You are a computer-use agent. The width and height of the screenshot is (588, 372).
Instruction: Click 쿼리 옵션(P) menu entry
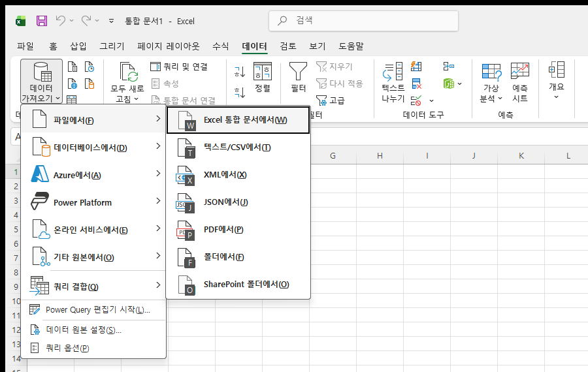tap(93, 348)
